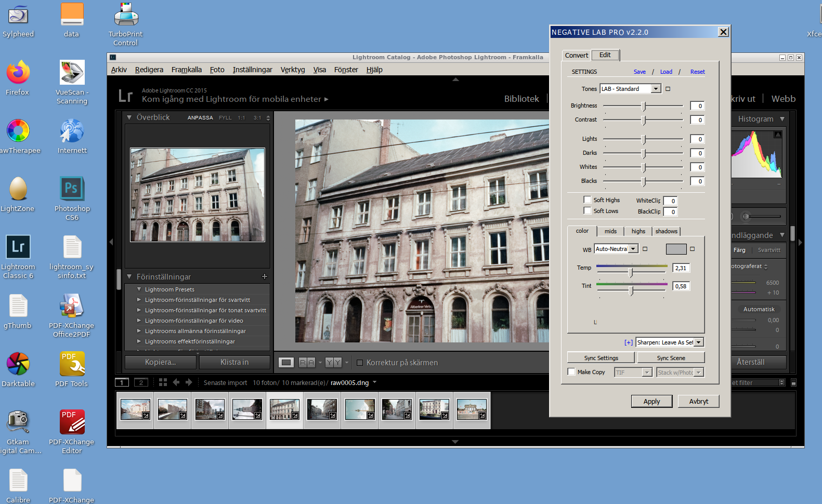The width and height of the screenshot is (822, 504).
Task: Open PDF Tools desktop icon
Action: (72, 369)
